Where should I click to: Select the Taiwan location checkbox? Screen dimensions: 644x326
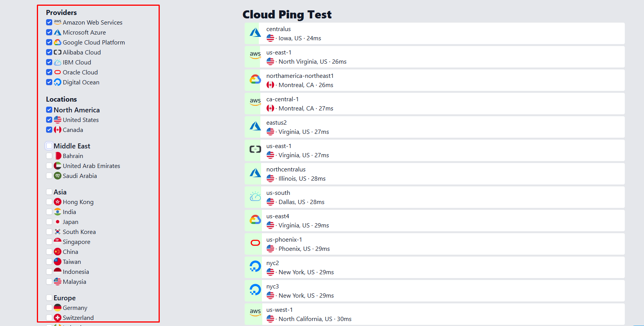tap(49, 262)
